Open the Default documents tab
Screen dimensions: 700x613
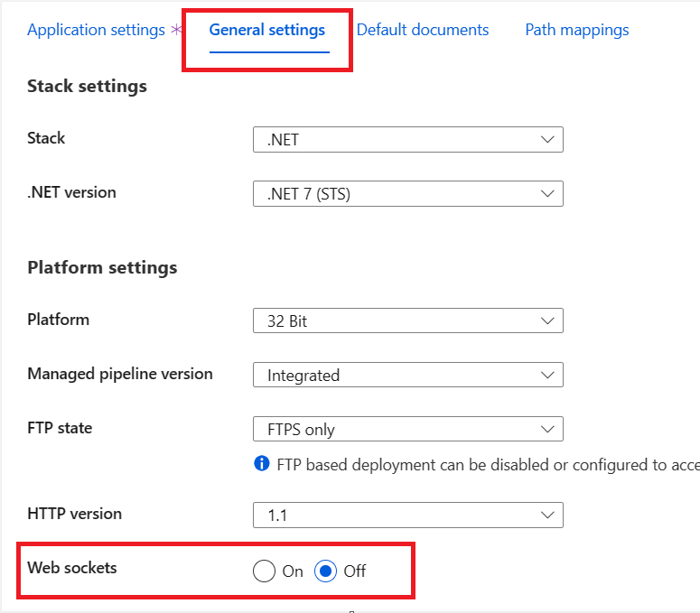pyautogui.click(x=423, y=30)
